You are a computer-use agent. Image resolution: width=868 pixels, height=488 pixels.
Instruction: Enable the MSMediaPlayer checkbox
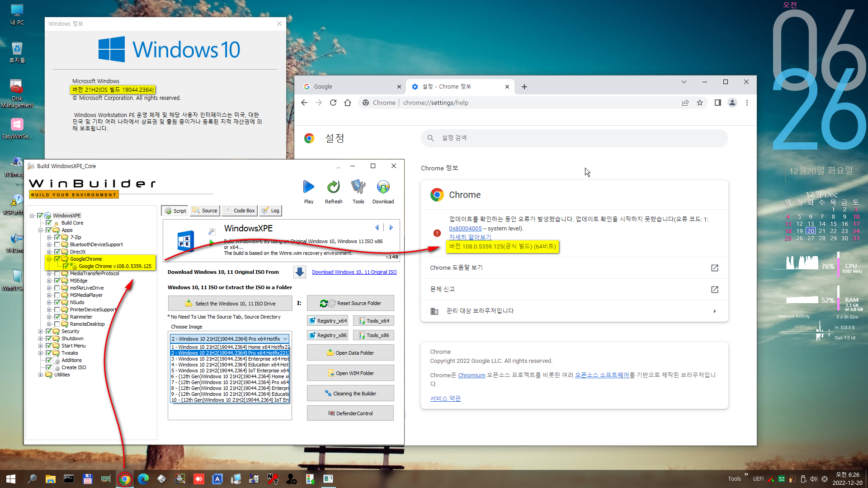57,295
